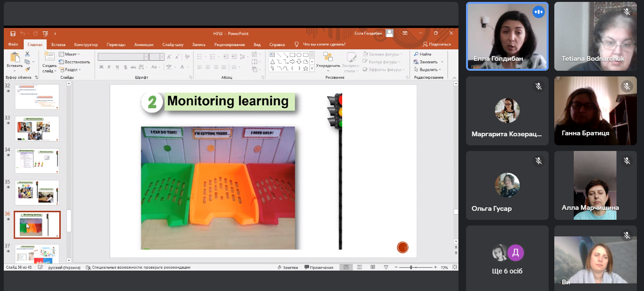
Task: Click fit slide to window icon
Action: 454,267
